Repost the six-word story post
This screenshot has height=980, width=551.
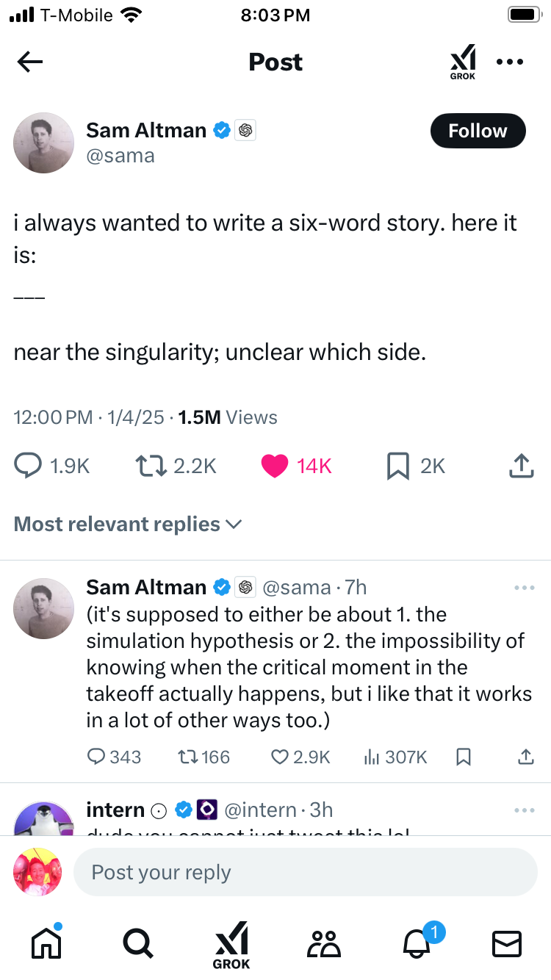[x=151, y=466]
